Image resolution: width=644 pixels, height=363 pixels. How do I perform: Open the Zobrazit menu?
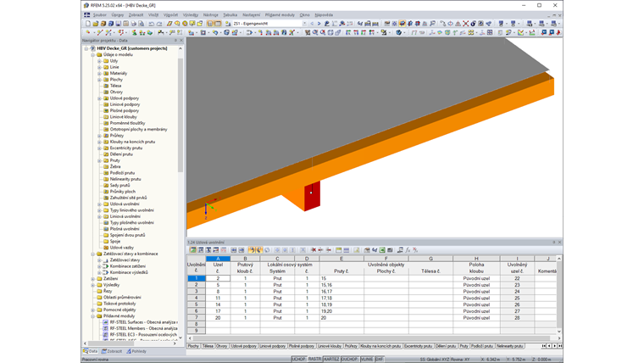(x=136, y=14)
